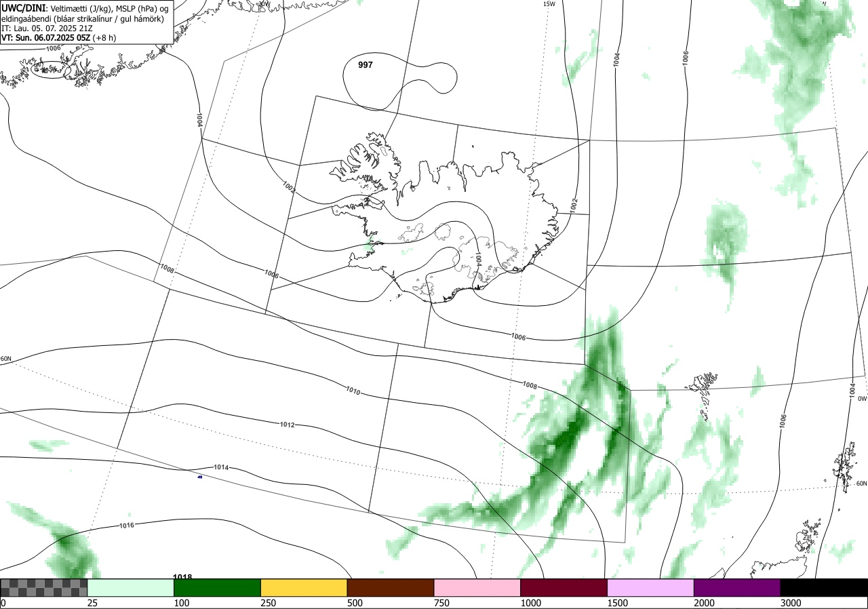Select the 1010 isobar label
Image resolution: width=868 pixels, height=609 pixels.
tap(353, 391)
